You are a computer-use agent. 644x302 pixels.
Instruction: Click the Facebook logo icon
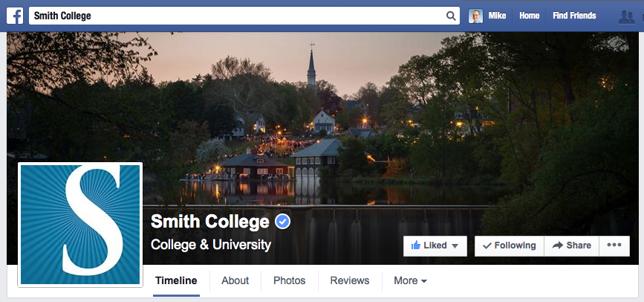15,16
